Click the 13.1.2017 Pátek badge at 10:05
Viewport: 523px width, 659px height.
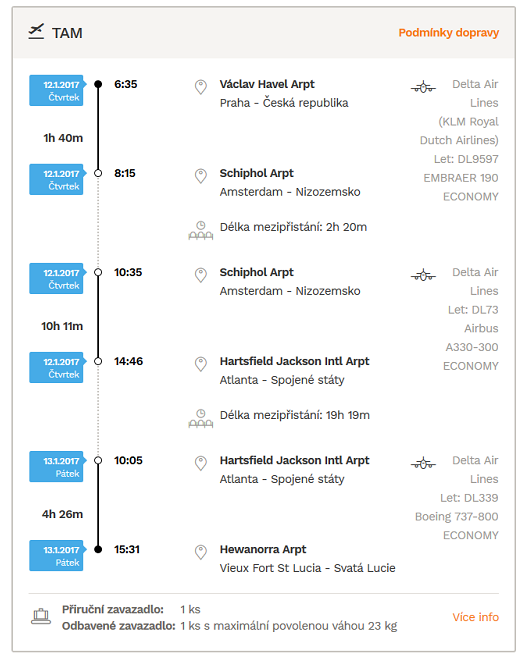[x=57, y=467]
